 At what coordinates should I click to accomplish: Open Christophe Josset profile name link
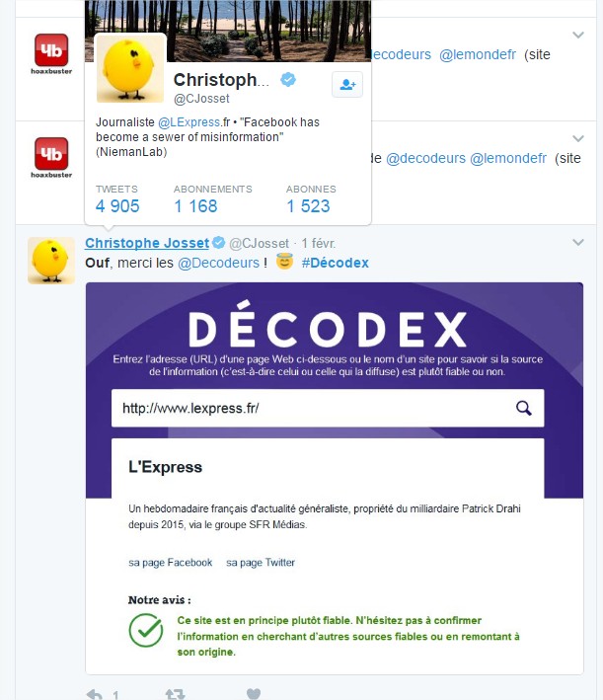(x=147, y=243)
